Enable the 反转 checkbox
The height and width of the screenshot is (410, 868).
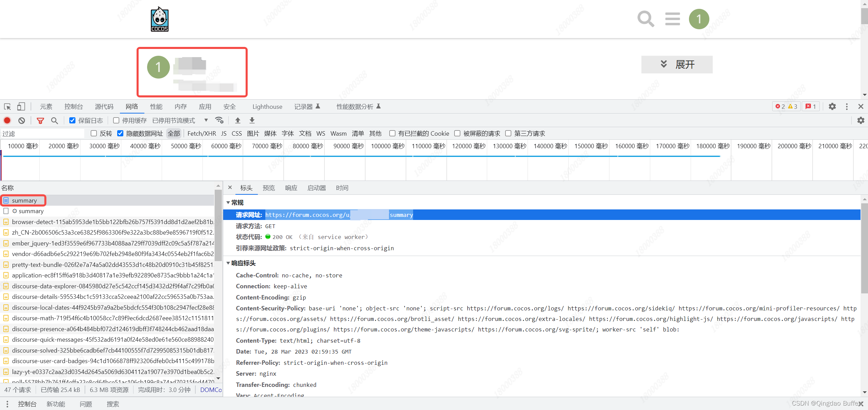click(94, 133)
